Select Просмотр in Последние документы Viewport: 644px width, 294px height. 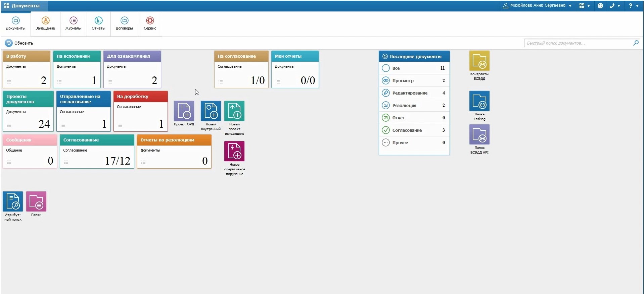point(414,80)
